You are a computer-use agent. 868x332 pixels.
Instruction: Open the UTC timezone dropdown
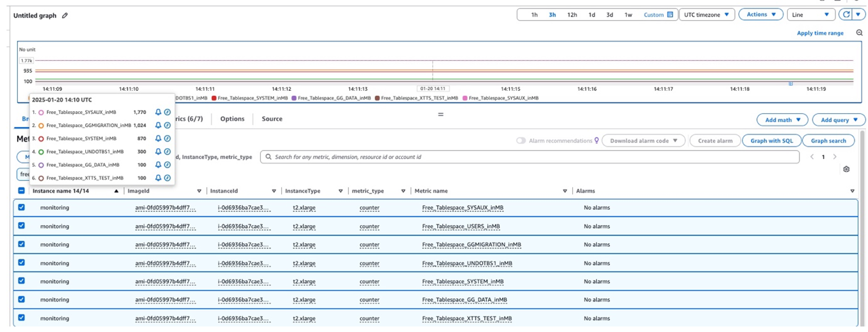706,15
